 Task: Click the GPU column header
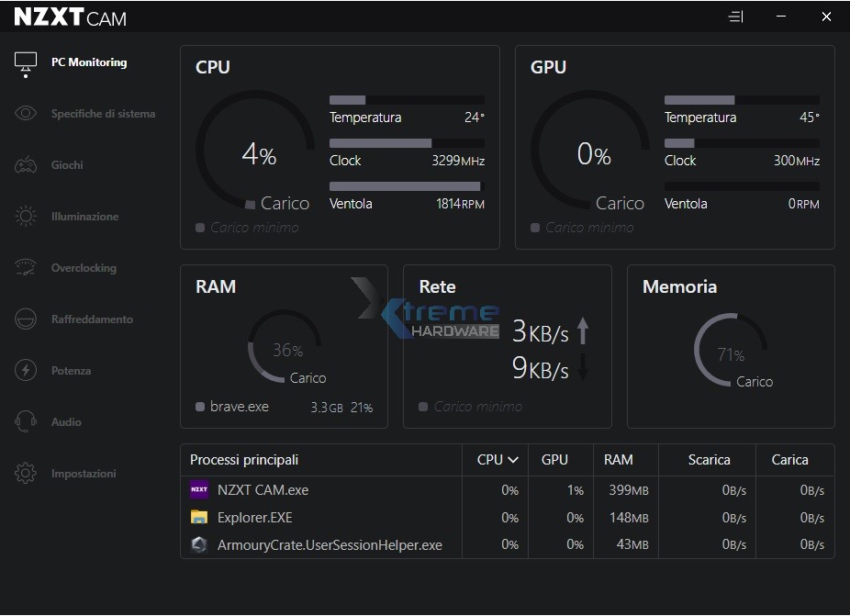click(554, 460)
